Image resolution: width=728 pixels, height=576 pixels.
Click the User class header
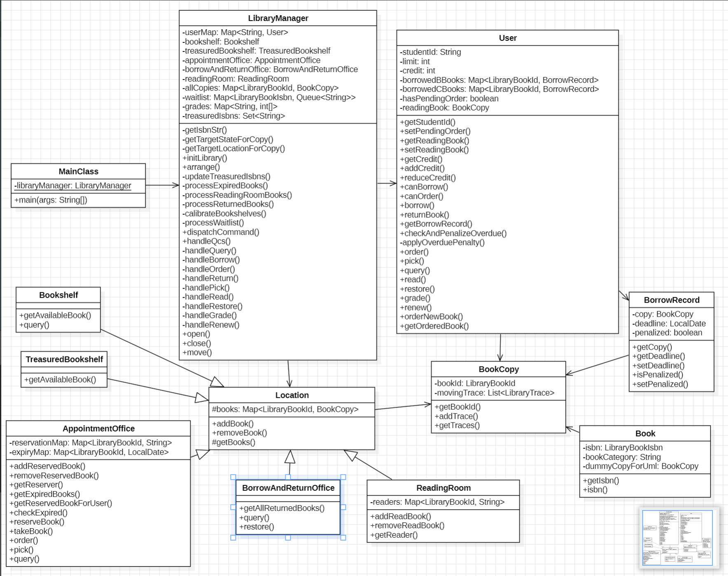(507, 38)
